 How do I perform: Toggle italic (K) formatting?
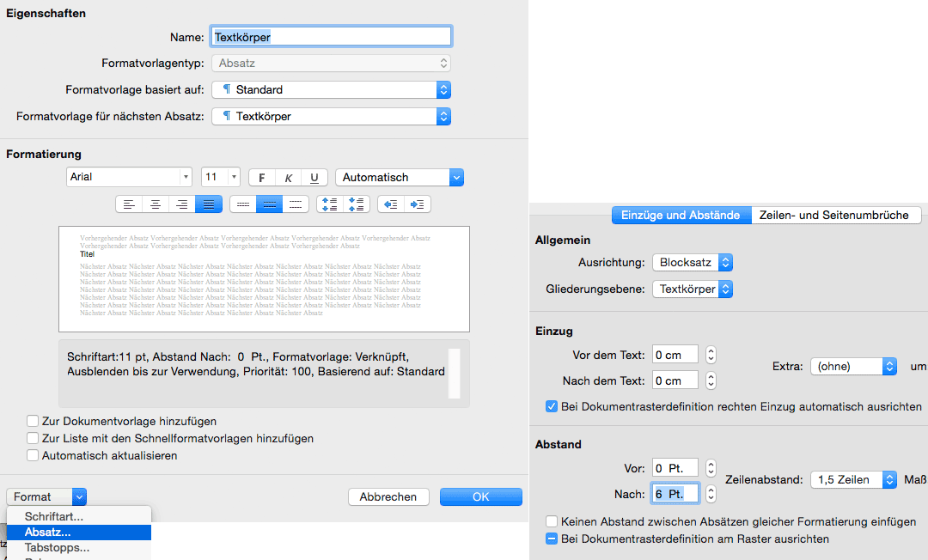tap(288, 178)
